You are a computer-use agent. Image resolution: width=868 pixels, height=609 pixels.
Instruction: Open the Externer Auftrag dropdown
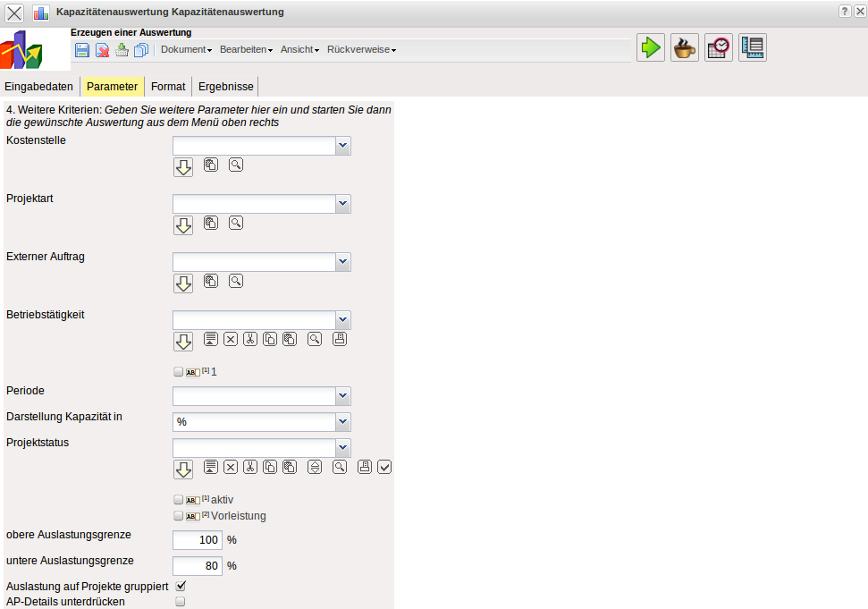[x=343, y=262]
